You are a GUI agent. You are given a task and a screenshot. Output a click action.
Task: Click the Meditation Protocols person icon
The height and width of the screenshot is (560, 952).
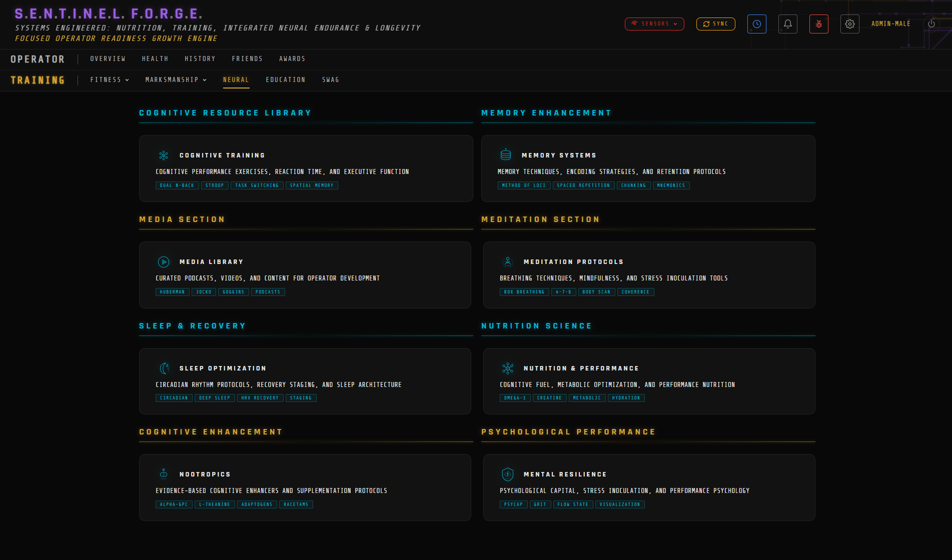tap(507, 261)
